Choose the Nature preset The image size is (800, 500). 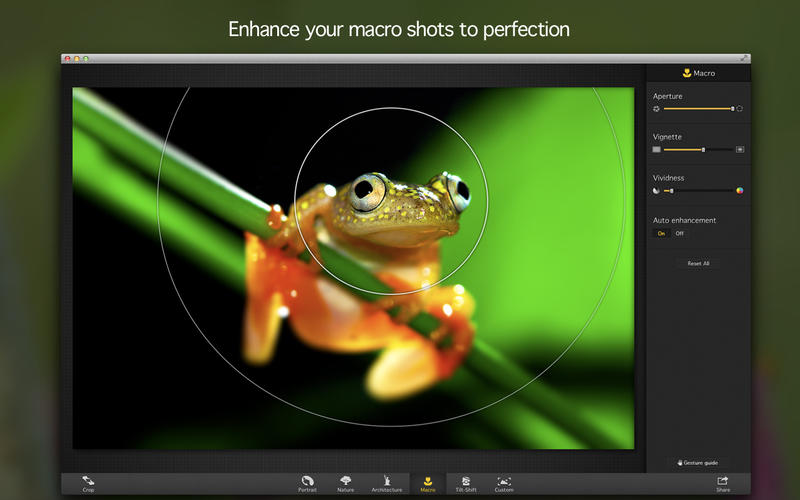pyautogui.click(x=345, y=483)
